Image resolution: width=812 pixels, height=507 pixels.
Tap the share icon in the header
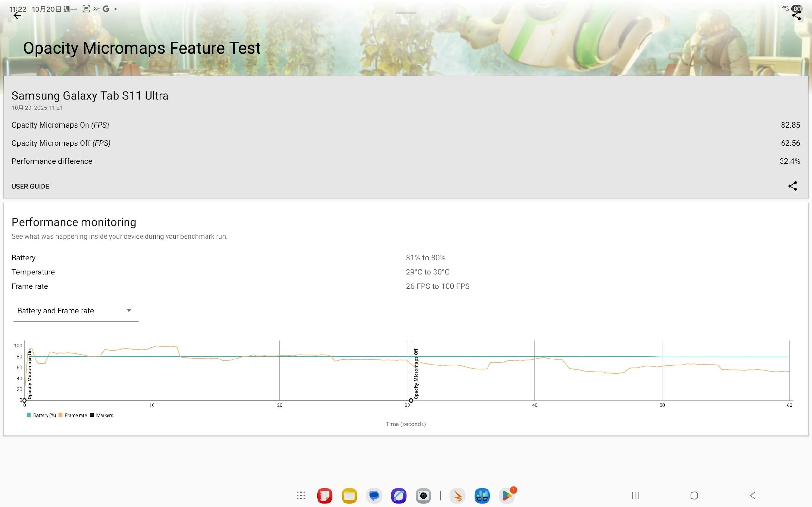796,16
